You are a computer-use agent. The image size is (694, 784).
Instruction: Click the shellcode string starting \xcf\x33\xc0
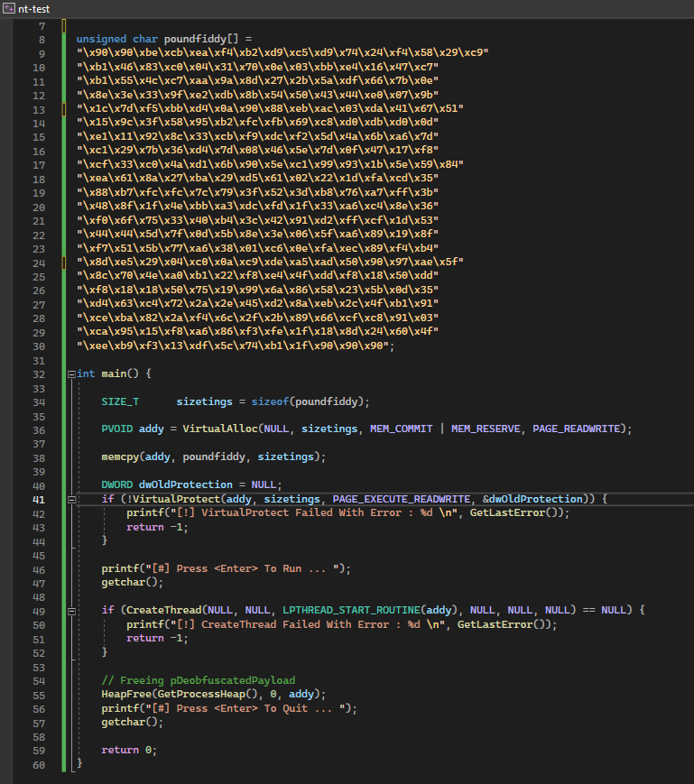(270, 164)
